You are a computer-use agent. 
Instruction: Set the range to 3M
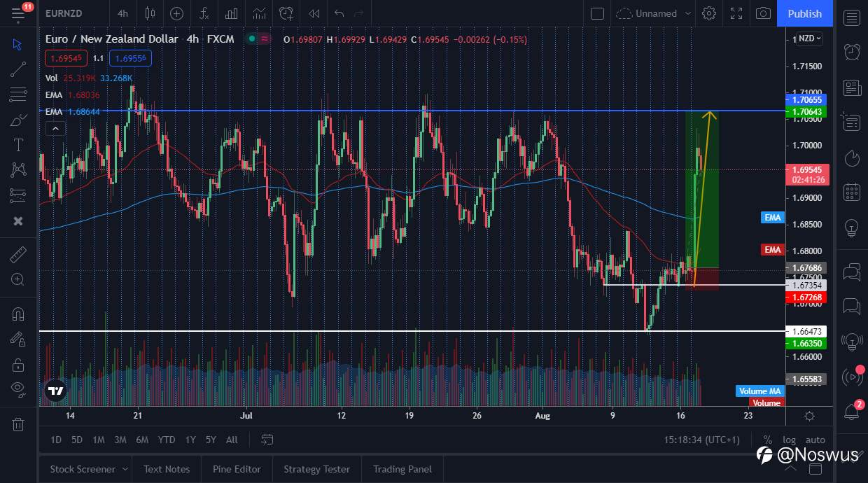click(x=120, y=440)
